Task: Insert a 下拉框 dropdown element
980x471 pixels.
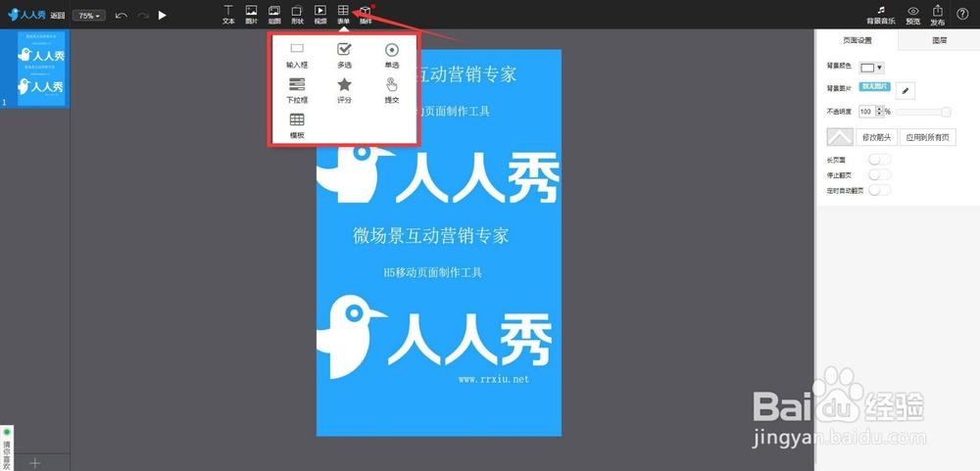Action: coord(297,90)
